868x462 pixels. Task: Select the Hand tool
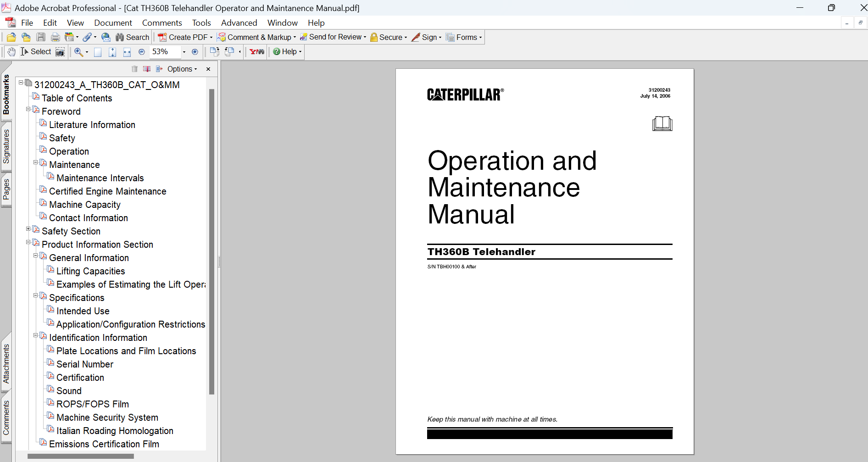[x=11, y=52]
